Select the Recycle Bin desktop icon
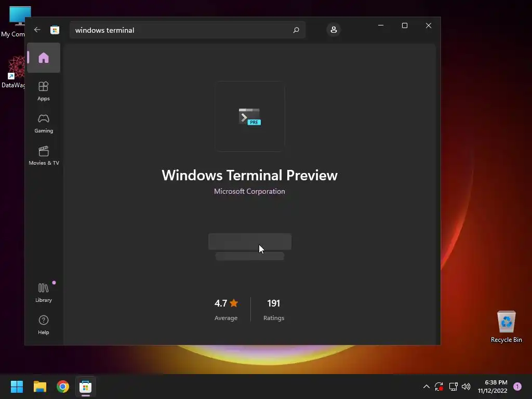Viewport: 532px width, 399px height. (x=506, y=327)
